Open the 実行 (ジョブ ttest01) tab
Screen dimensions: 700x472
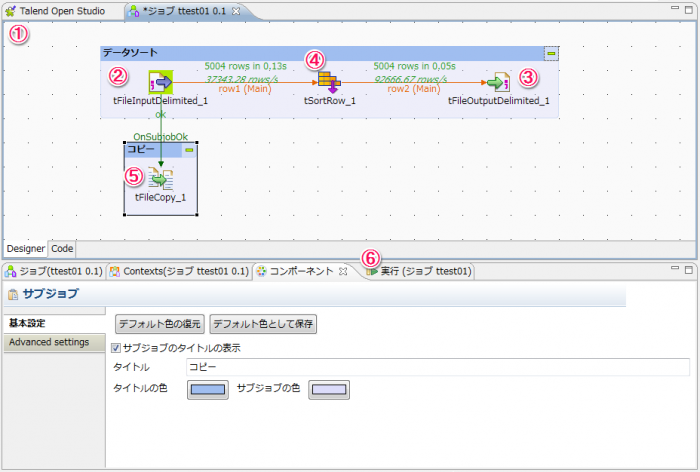click(x=419, y=271)
